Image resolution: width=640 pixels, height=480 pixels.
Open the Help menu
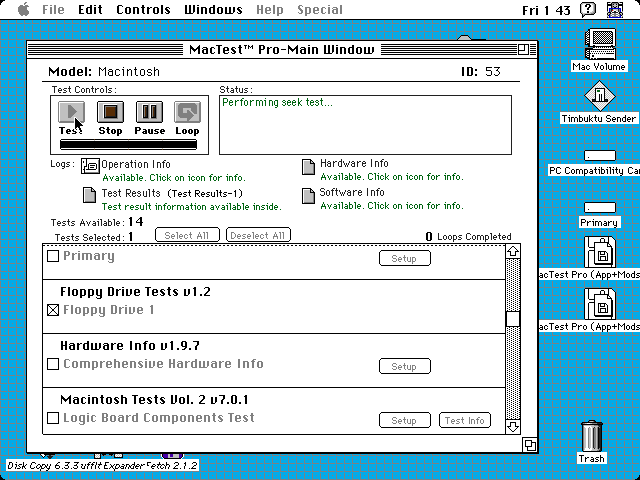tap(269, 9)
